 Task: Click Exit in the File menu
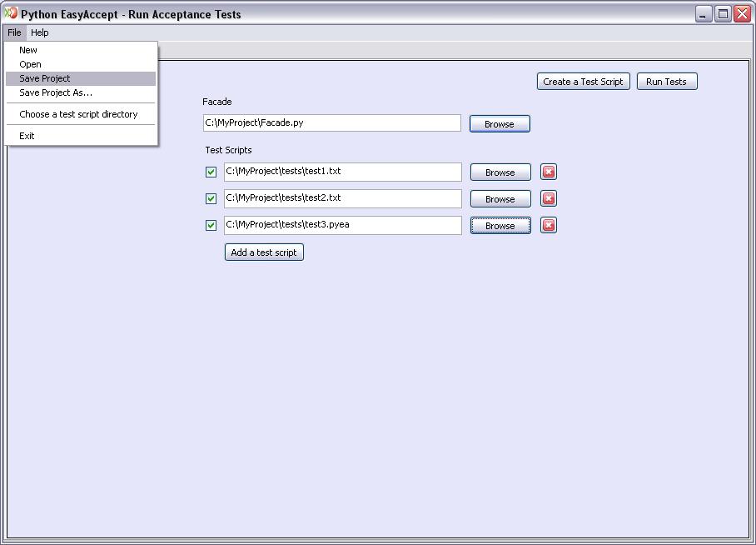pos(27,136)
